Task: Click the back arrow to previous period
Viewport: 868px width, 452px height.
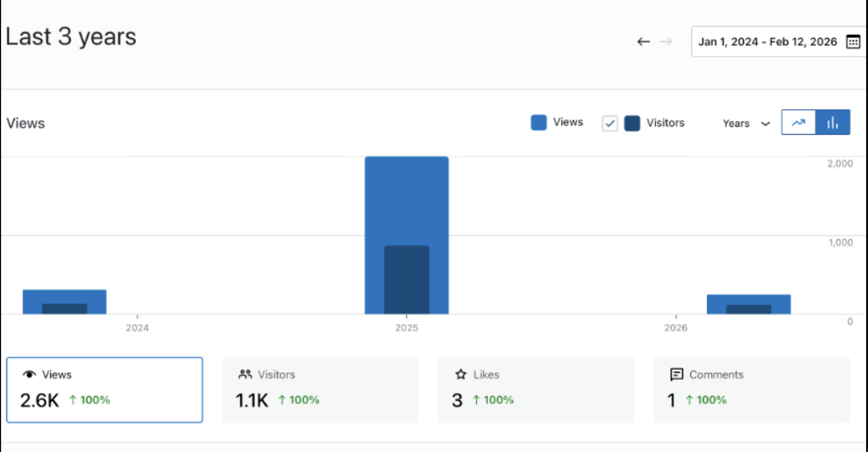Action: click(x=643, y=42)
